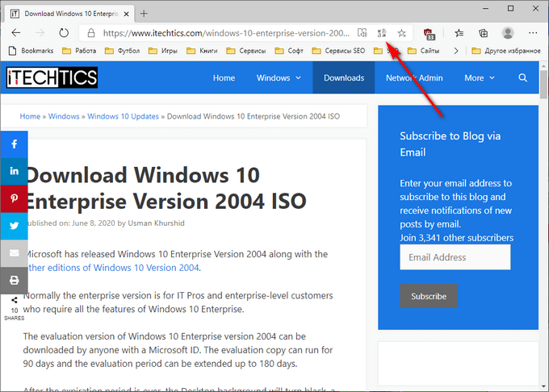Open the Другое избранное folder
The width and height of the screenshot is (549, 392).
[506, 51]
